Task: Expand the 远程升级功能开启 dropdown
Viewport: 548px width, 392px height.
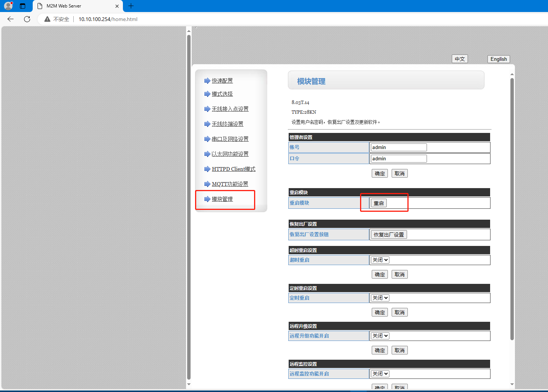Action: click(x=380, y=336)
